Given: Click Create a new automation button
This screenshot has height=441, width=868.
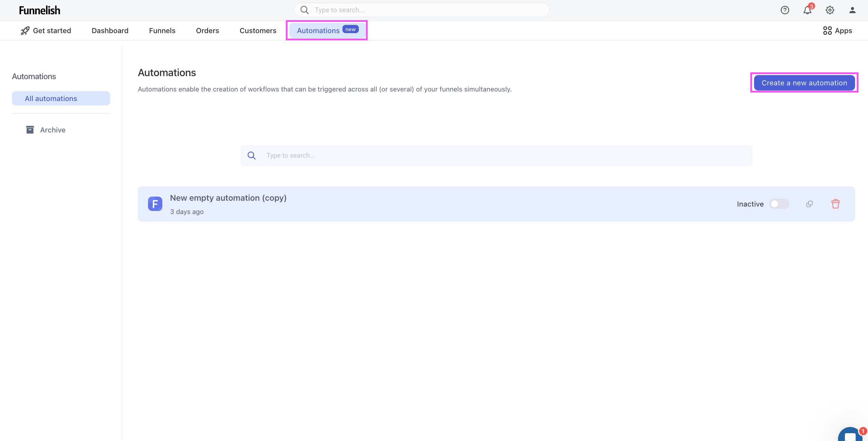Looking at the screenshot, I should 804,83.
